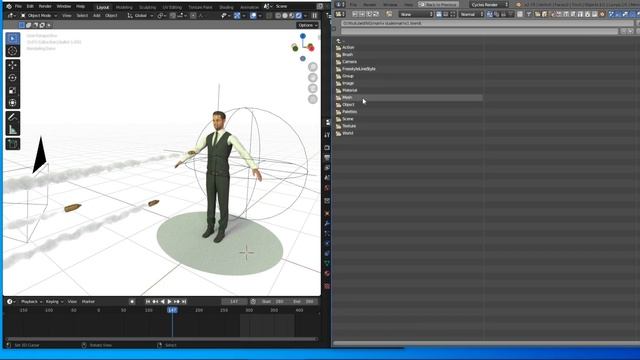The height and width of the screenshot is (360, 640).
Task: Open the Render menu
Action: pos(45,7)
